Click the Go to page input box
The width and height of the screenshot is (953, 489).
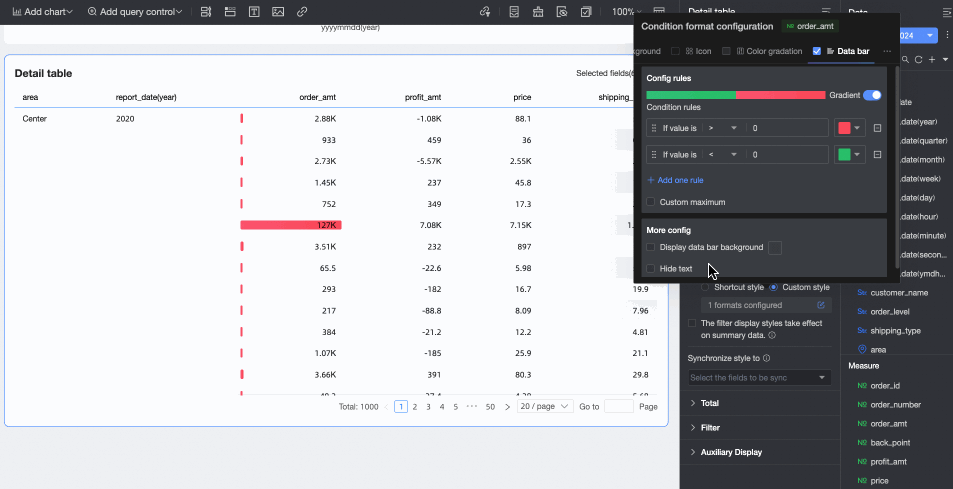click(x=619, y=406)
